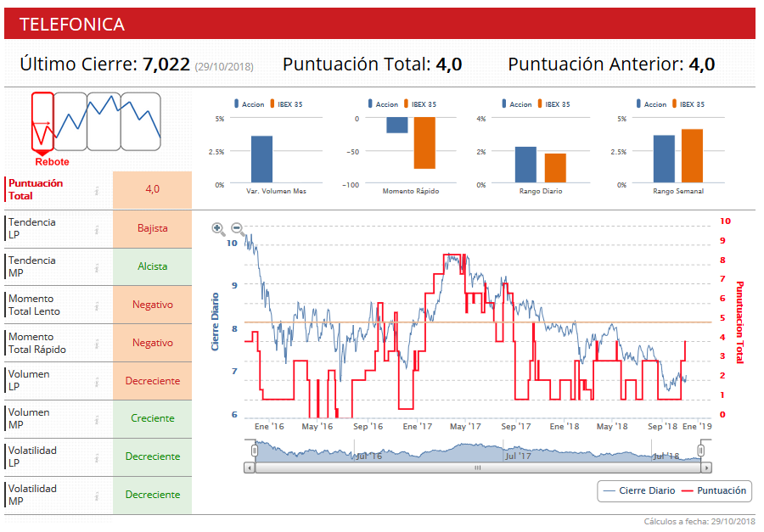Screen dimensions: 764x532
Task: Click Momento Total Rápido label
Action: (37, 343)
